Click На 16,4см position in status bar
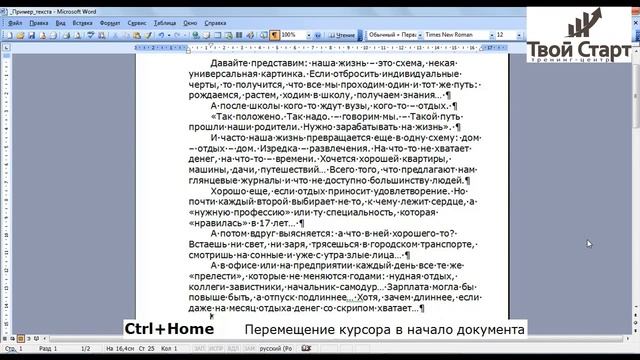Screen dimensions: 640x360 [x=120, y=349]
